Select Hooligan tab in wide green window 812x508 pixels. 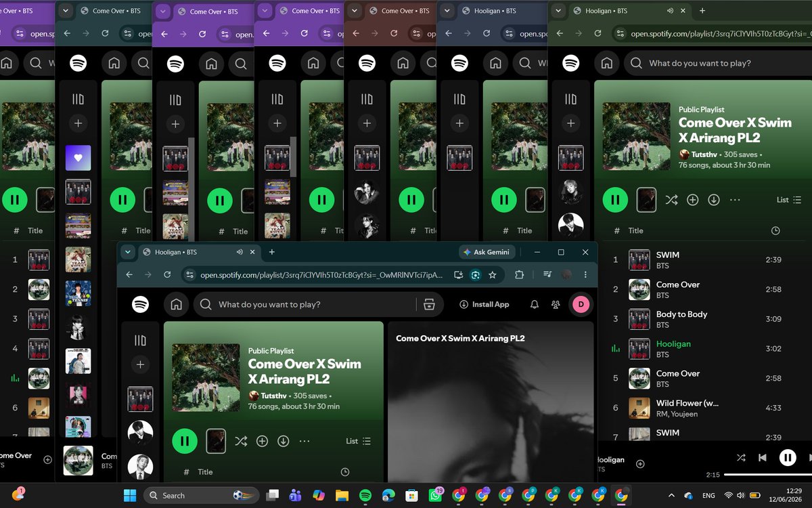click(630, 11)
